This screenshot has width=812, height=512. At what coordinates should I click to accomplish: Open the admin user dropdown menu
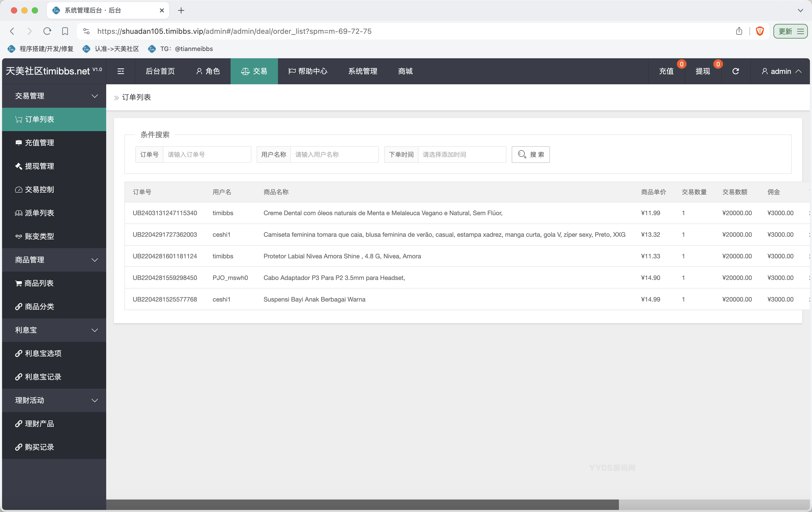coord(781,71)
